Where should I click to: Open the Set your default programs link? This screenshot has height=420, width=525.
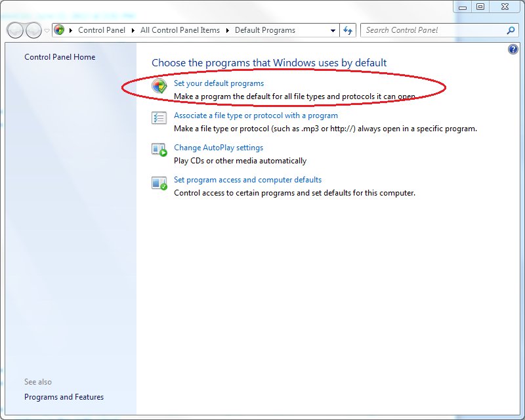[219, 83]
